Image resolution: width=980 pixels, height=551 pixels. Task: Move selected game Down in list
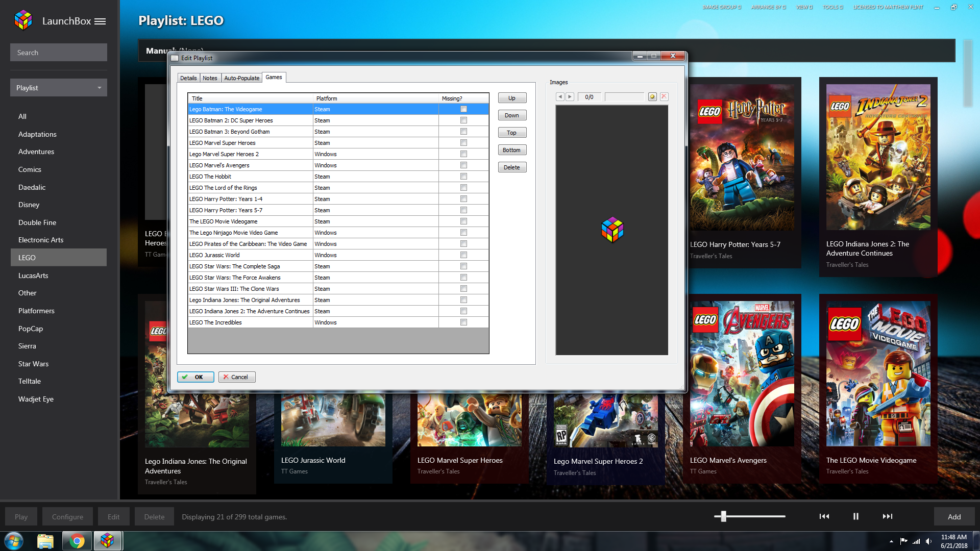coord(512,115)
